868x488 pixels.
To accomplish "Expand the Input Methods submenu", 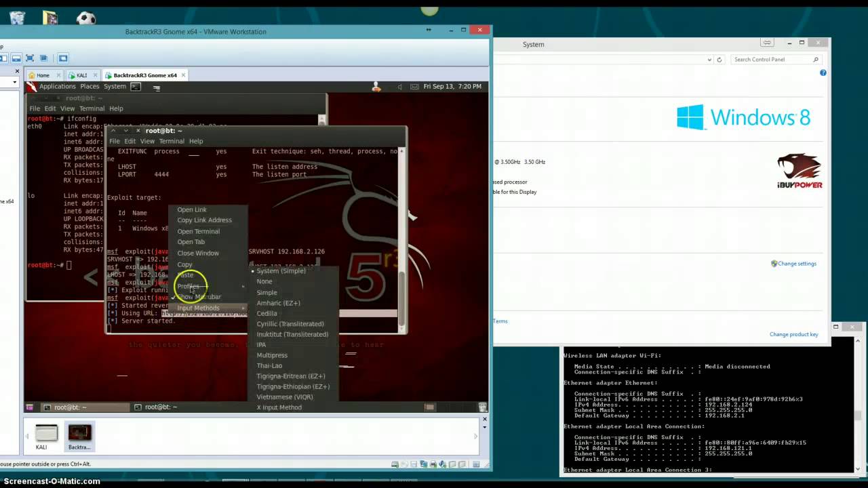I will click(208, 308).
